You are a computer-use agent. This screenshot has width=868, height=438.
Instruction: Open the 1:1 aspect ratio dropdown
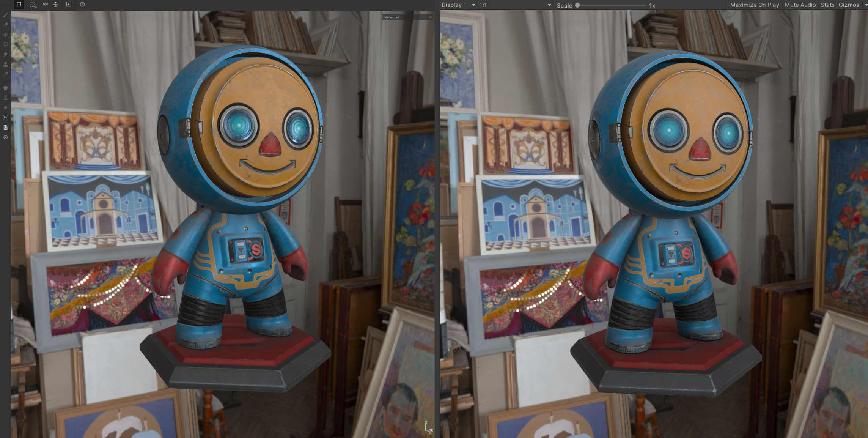(x=515, y=5)
